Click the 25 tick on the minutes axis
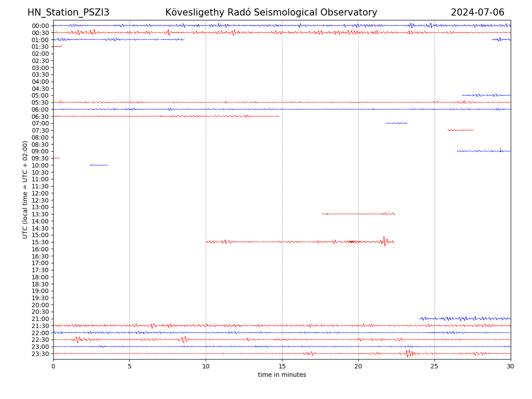This screenshot has width=532, height=399. pyautogui.click(x=434, y=366)
